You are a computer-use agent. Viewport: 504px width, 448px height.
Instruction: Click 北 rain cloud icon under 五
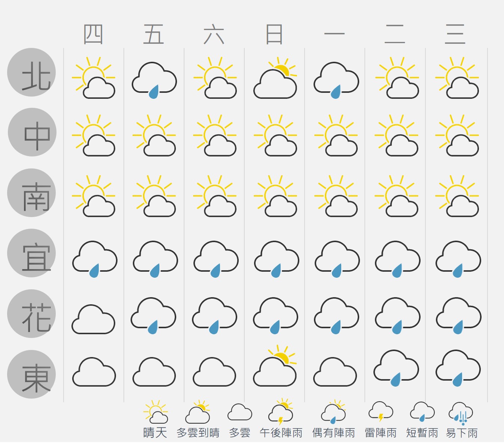pos(154,80)
